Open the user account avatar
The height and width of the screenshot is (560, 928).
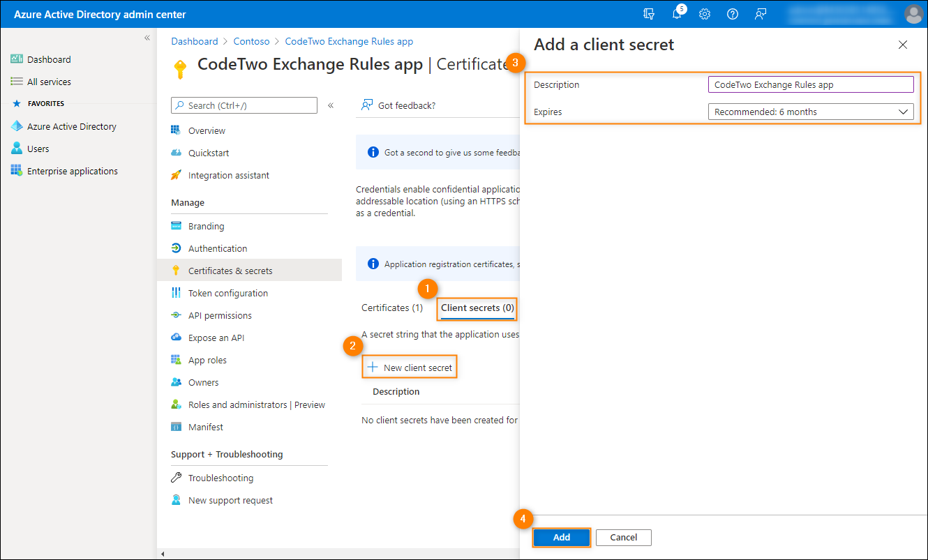pyautogui.click(x=913, y=14)
